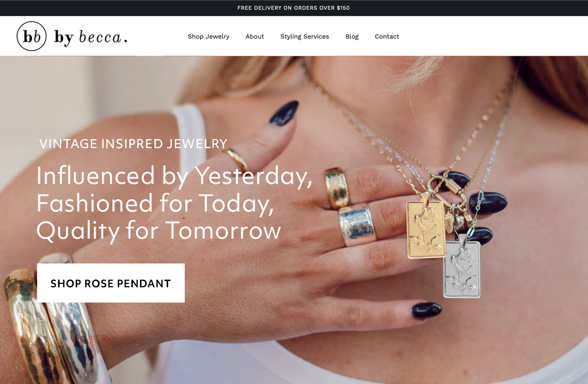588x384 pixels.
Task: Open the Shop Jewelry menu item
Action: [x=209, y=36]
